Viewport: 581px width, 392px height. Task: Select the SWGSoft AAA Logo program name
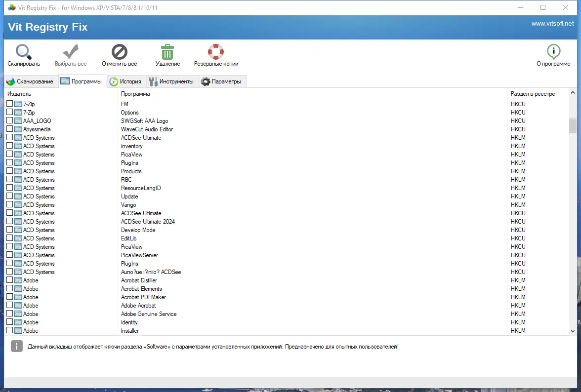point(144,120)
